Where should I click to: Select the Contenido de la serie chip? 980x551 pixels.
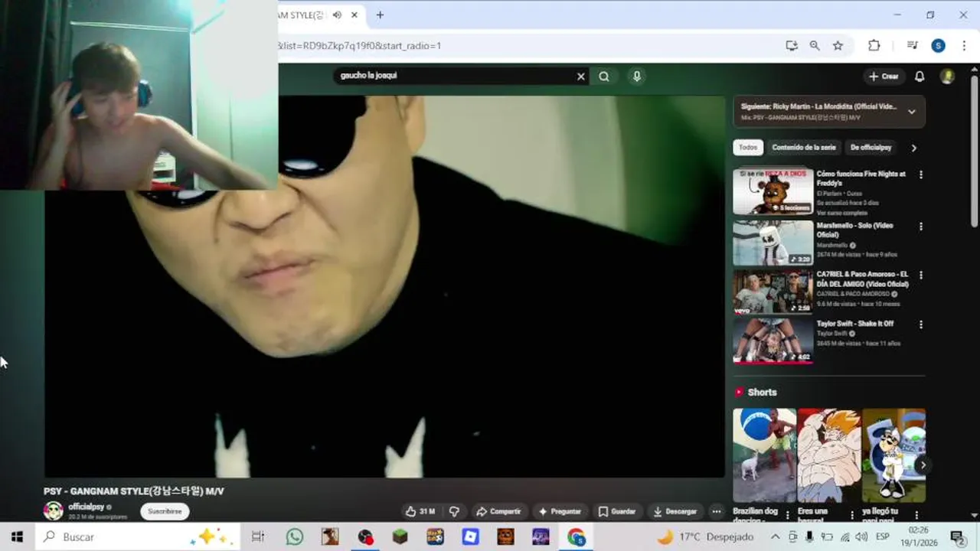(x=803, y=148)
